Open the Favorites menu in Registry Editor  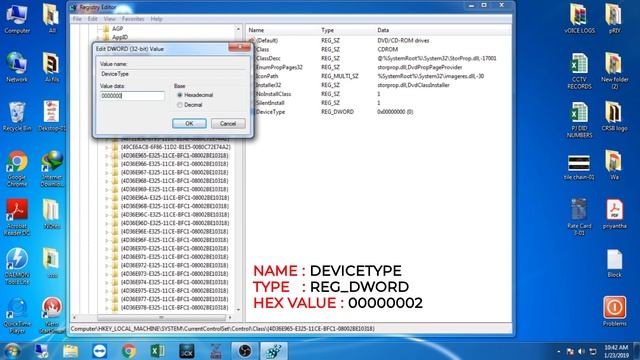tap(133, 19)
